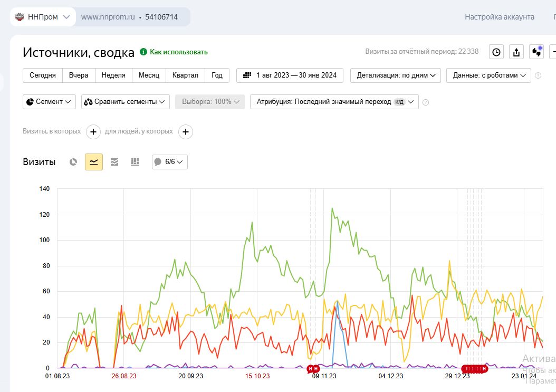
Task: Switch to column chart view
Action: [135, 162]
